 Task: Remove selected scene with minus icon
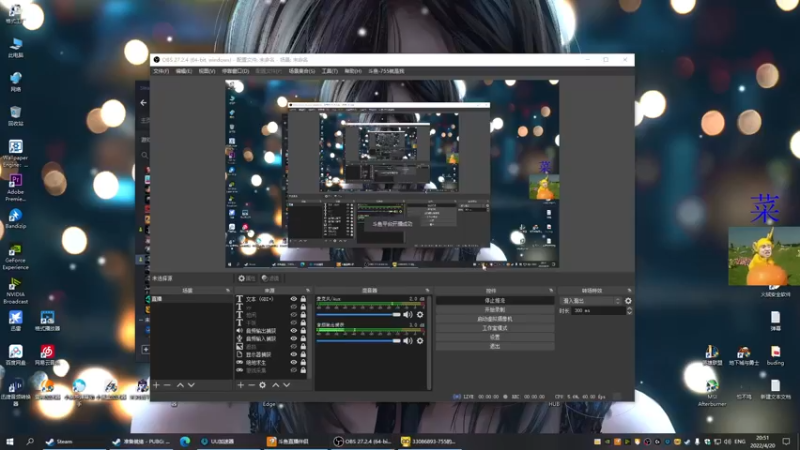167,385
